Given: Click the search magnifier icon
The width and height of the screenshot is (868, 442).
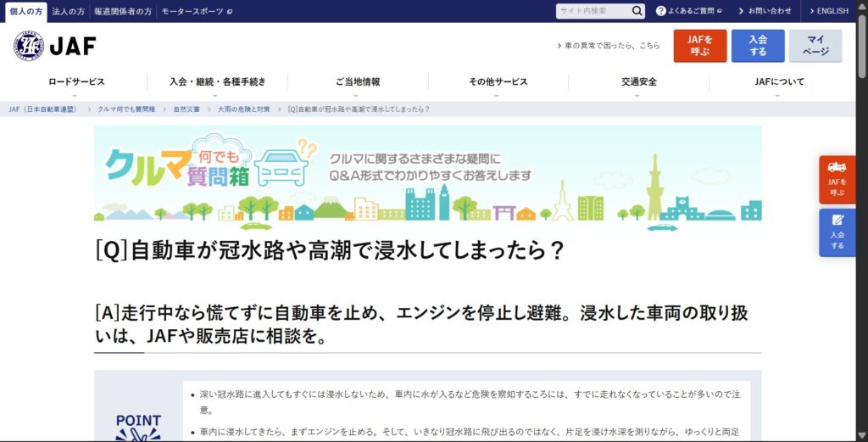Looking at the screenshot, I should (x=637, y=10).
